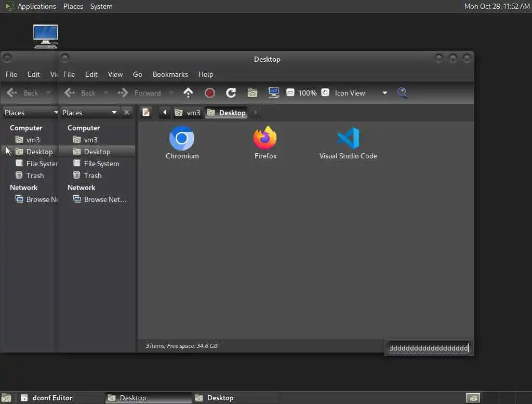Screen dimensions: 532x404
Task: Click the clock in the top panel
Action: click(x=497, y=6)
